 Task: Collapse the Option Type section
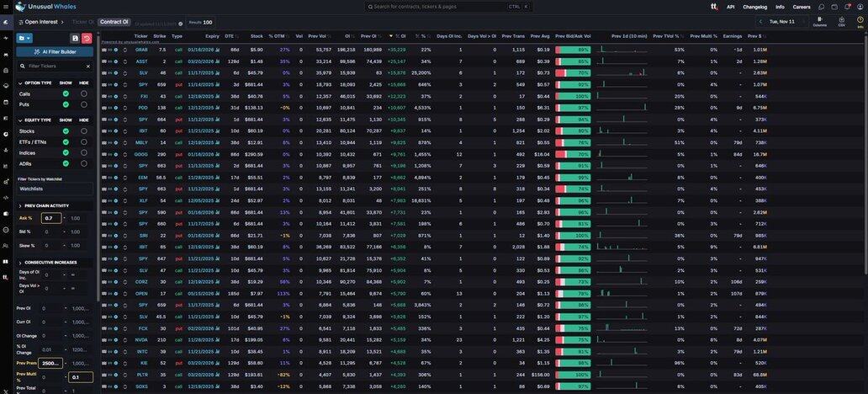coord(20,83)
